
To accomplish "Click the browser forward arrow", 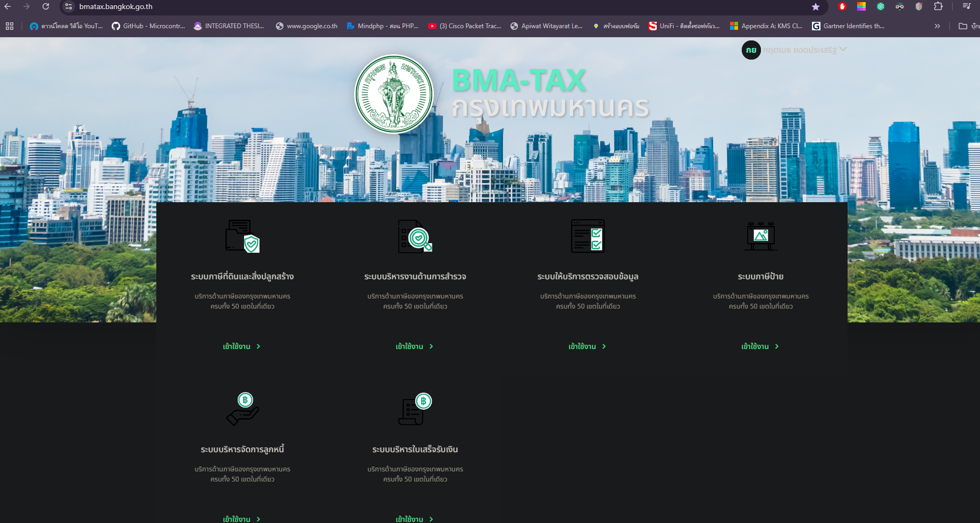I will pos(27,6).
